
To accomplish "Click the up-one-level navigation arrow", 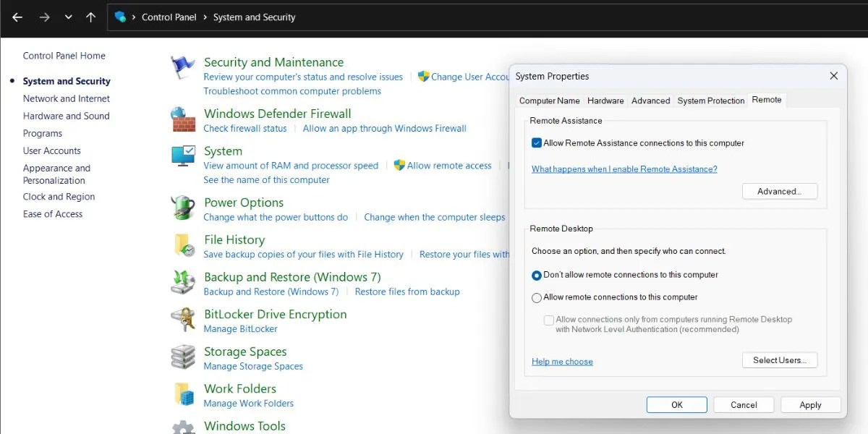I will [90, 18].
